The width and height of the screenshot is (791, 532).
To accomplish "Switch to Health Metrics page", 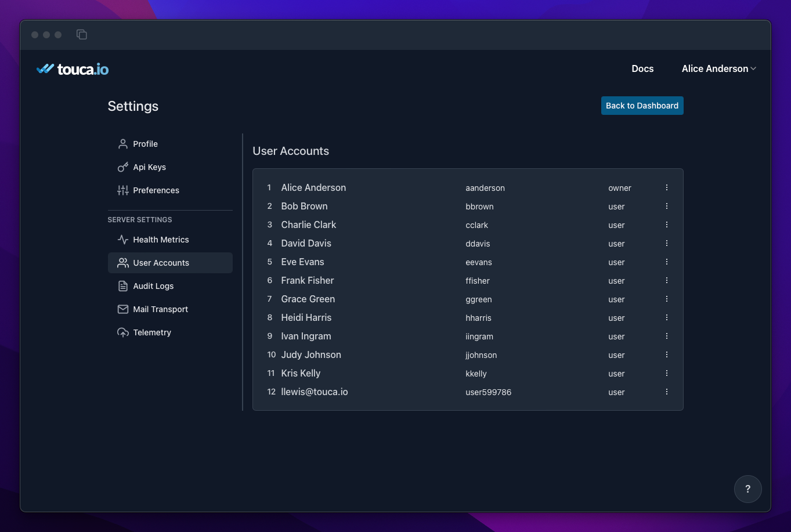I will tap(170, 240).
